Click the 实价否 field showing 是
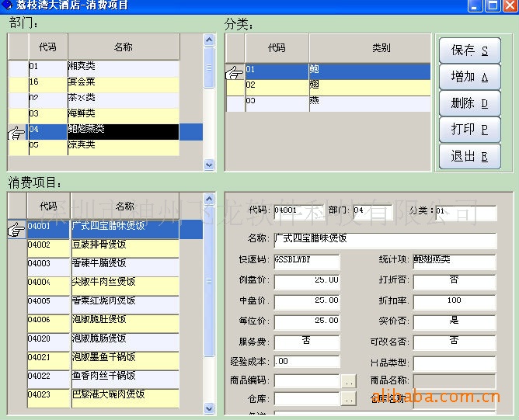Image resolution: width=519 pixels, height=420 pixels. pos(454,321)
